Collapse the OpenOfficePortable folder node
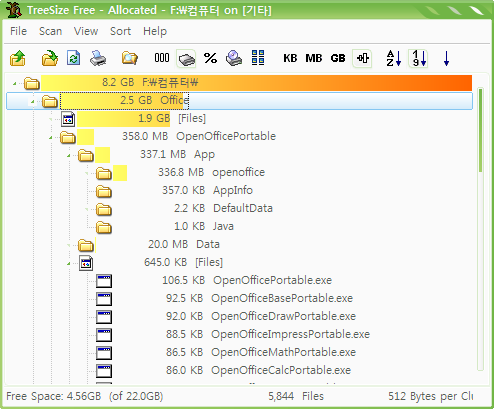This screenshot has height=409, width=494. click(x=51, y=137)
